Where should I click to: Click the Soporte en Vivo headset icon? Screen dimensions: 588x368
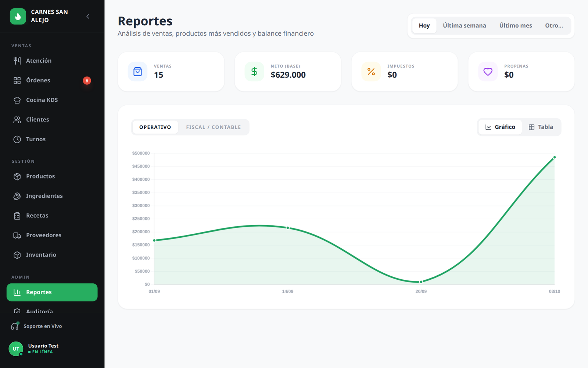coord(15,326)
